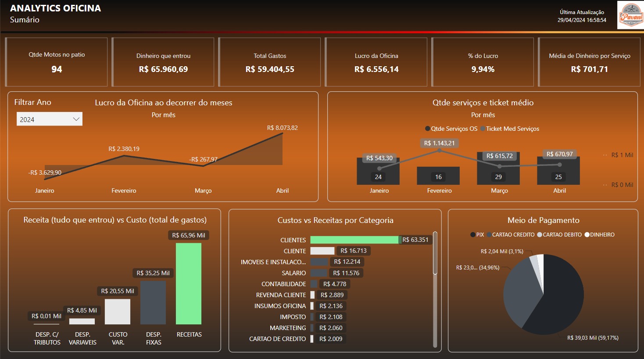Click the chevron arrow of the year filter
Image resolution: width=644 pixels, height=359 pixels.
[x=76, y=119]
